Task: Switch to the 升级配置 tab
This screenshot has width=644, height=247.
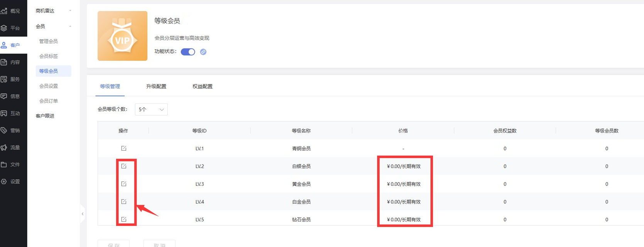Action: coord(156,86)
